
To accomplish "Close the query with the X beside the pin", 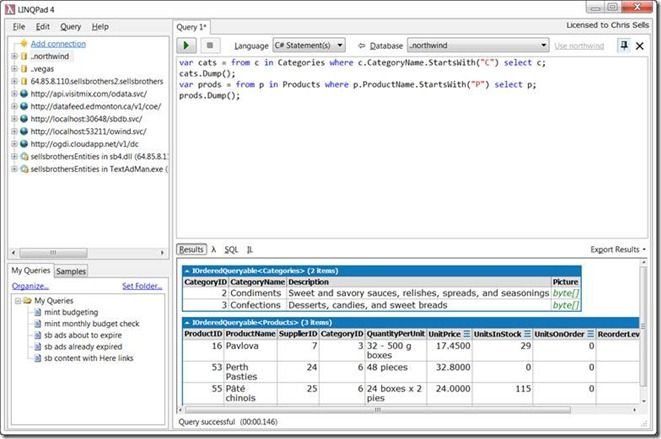I will (640, 46).
